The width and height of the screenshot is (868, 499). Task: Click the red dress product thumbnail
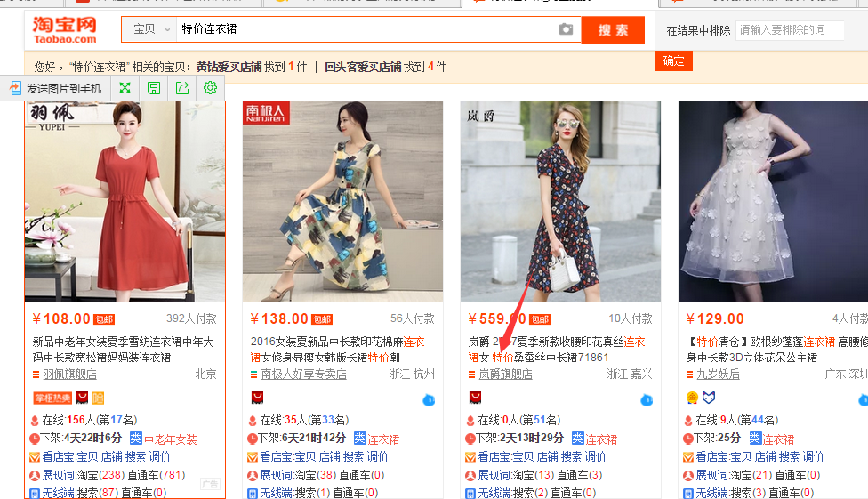(125, 201)
